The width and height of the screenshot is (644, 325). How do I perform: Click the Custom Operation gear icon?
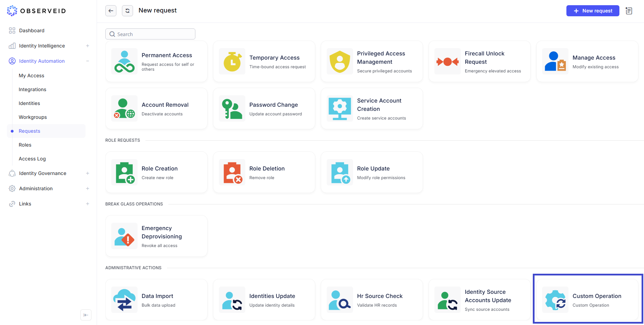(555, 300)
